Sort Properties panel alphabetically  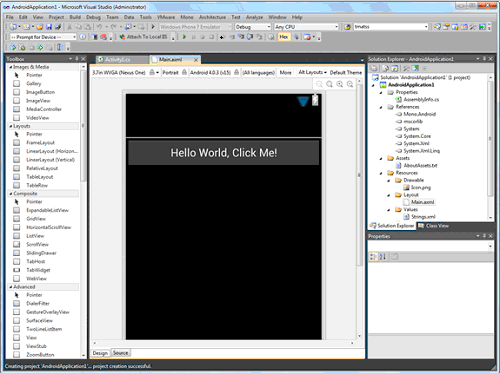[x=383, y=257]
